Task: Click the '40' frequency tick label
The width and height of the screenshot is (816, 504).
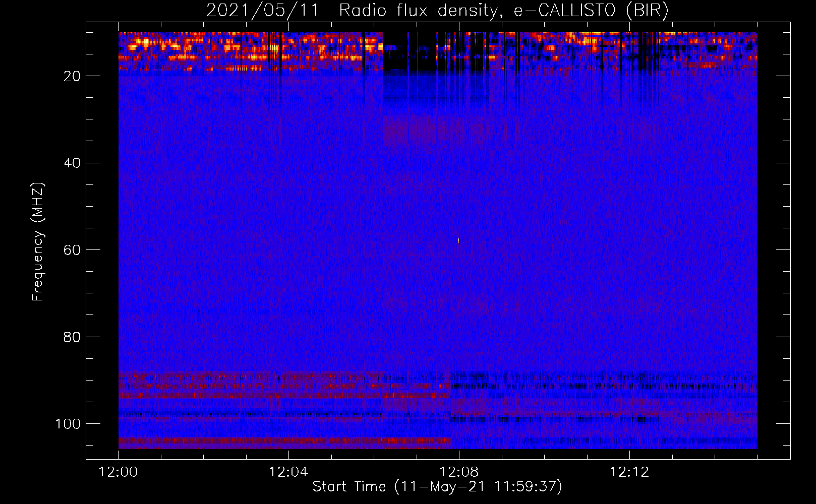Action: [x=72, y=163]
